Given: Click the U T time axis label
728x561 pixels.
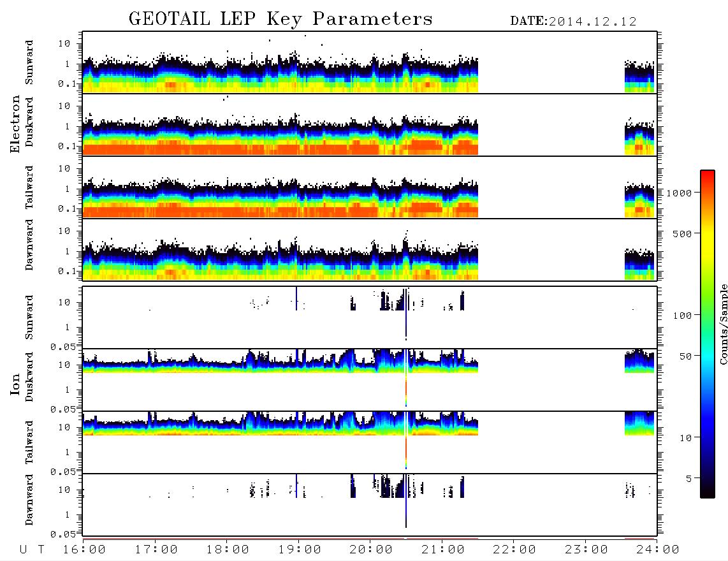Looking at the screenshot, I should click(x=32, y=550).
